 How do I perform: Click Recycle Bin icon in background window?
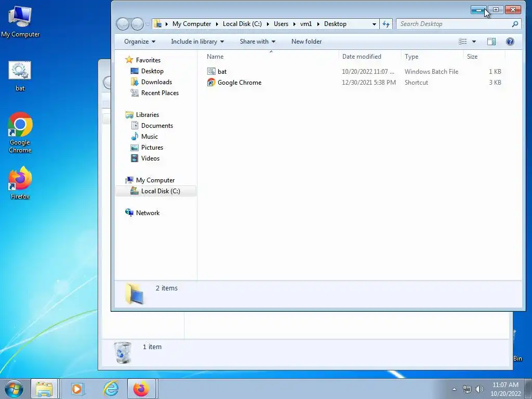pyautogui.click(x=122, y=353)
